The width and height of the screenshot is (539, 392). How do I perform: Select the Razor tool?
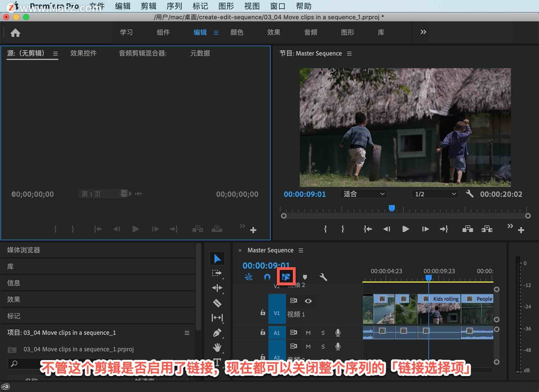tap(217, 303)
